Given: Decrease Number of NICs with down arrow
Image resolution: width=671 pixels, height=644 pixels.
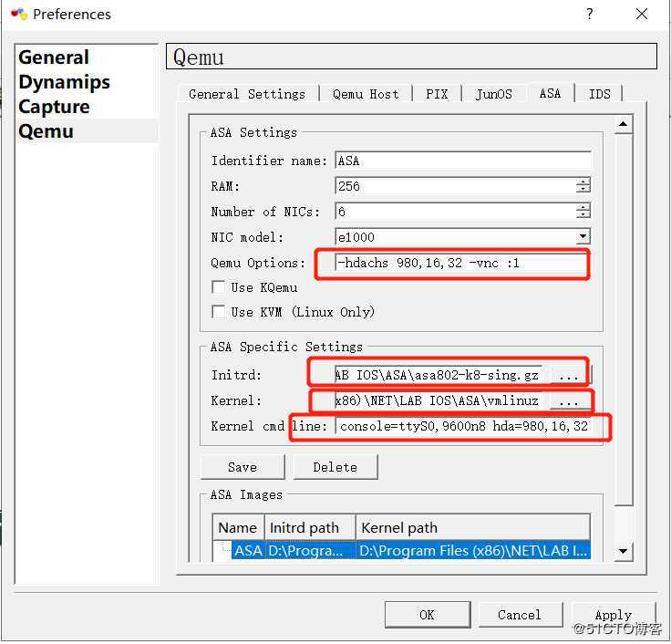Looking at the screenshot, I should (x=583, y=216).
